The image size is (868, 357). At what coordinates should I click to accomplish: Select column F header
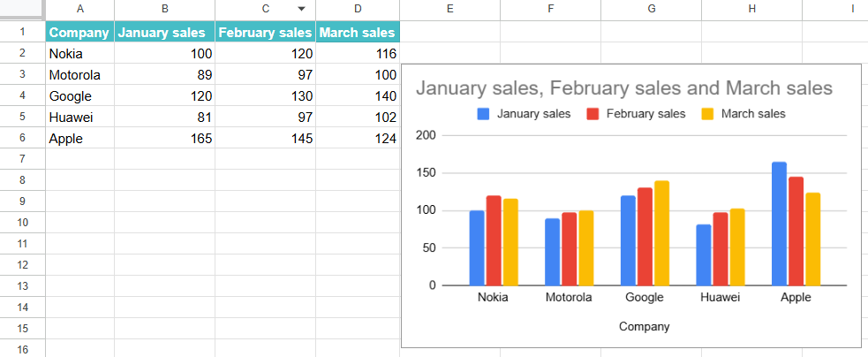point(550,9)
